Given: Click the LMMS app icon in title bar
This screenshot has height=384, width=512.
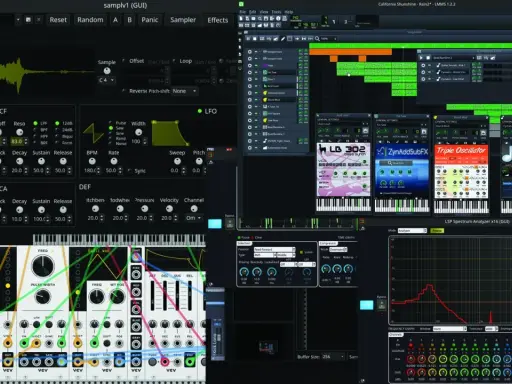Looking at the screenshot, I should pyautogui.click(x=241, y=4).
